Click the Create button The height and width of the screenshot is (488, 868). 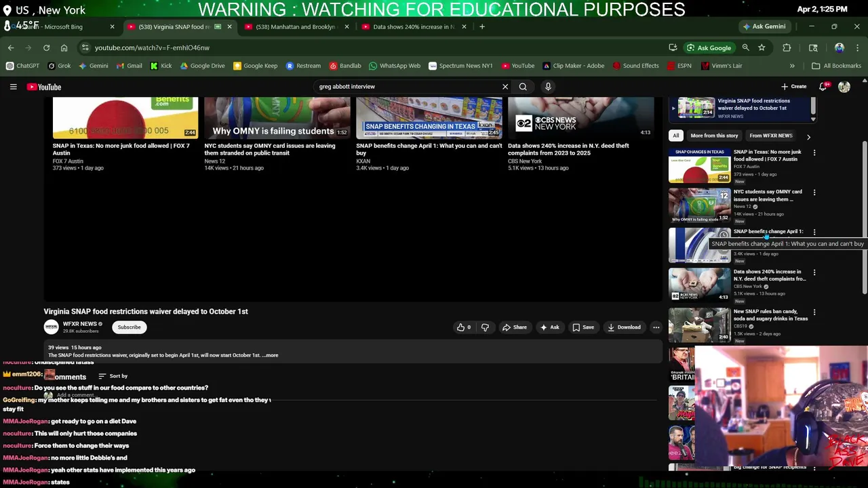pos(794,87)
